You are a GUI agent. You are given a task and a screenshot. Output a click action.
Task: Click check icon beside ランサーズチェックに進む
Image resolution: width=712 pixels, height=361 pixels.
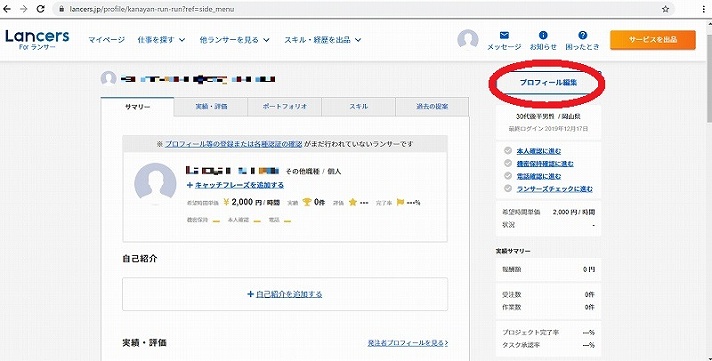(x=508, y=188)
